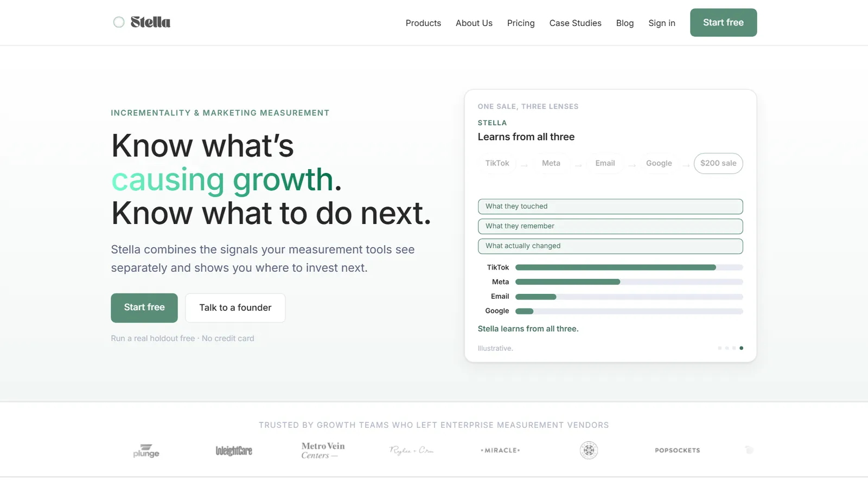Click the Google progress bar
868x488 pixels.
click(x=629, y=311)
